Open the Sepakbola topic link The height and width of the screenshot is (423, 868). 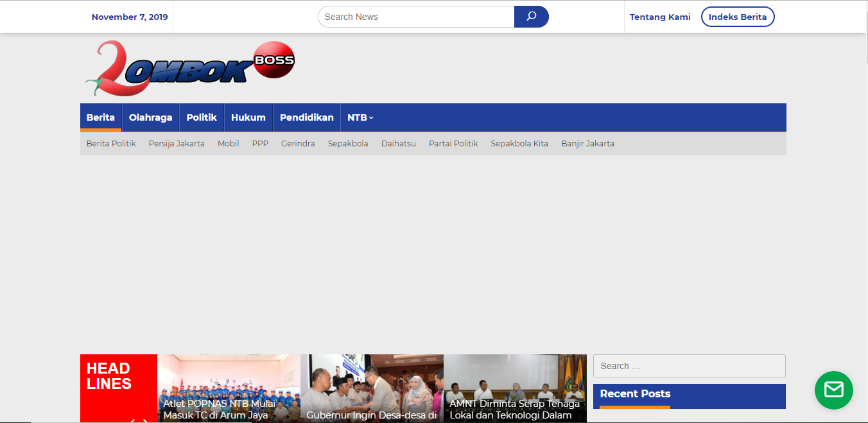point(348,144)
